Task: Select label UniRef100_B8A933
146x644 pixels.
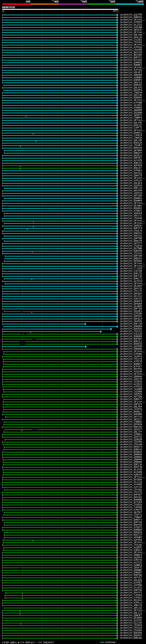Action: [x=131, y=344]
